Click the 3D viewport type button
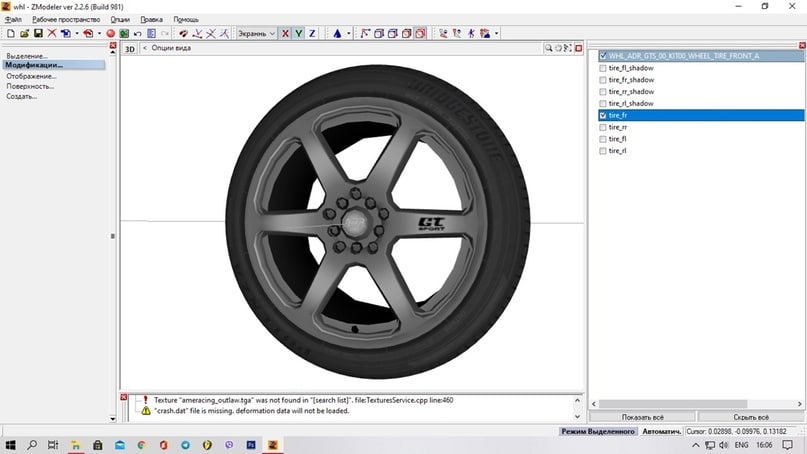807x454 pixels. tap(130, 49)
